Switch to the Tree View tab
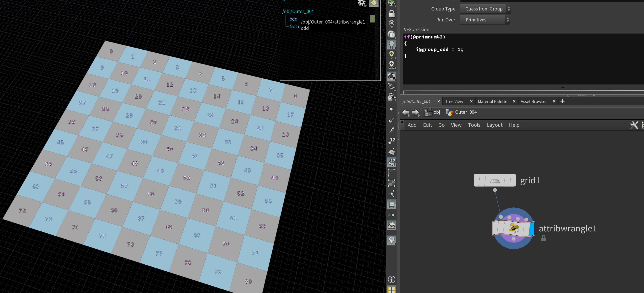644x293 pixels. pyautogui.click(x=454, y=101)
